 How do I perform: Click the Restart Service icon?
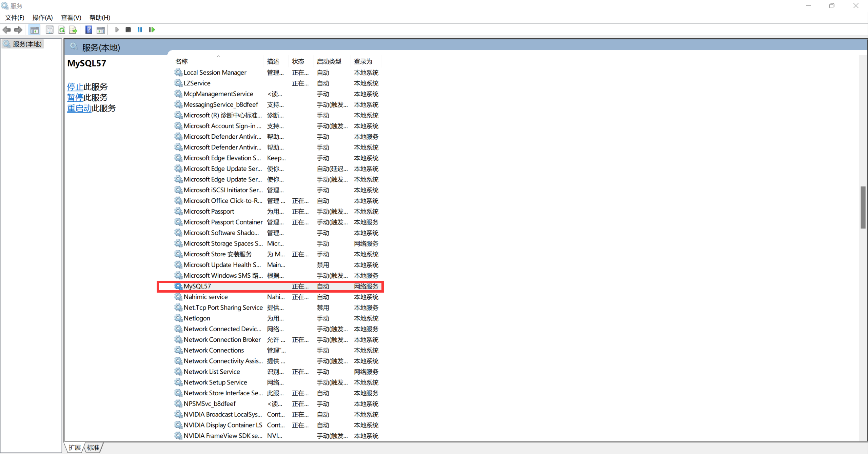coord(152,30)
